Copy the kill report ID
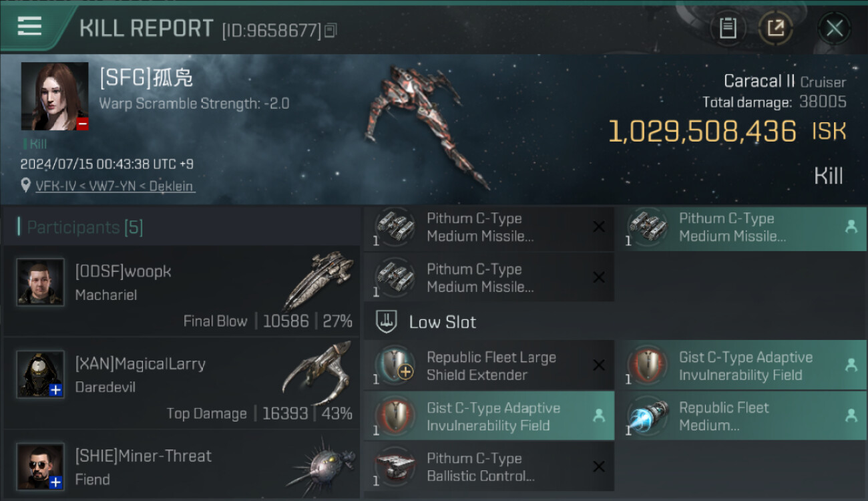This screenshot has width=868, height=501. [x=331, y=30]
